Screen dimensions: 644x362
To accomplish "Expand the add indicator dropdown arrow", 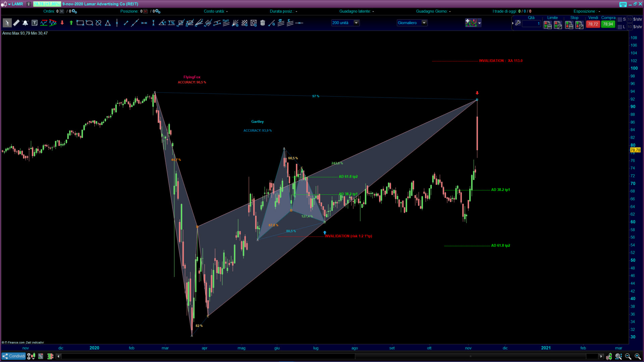I will (480, 23).
